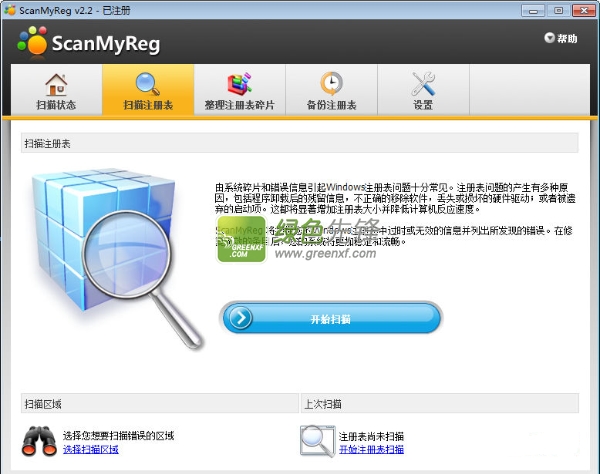This screenshot has height=474, width=600.
Task: Select the 扫描注册表 tab
Action: click(148, 90)
